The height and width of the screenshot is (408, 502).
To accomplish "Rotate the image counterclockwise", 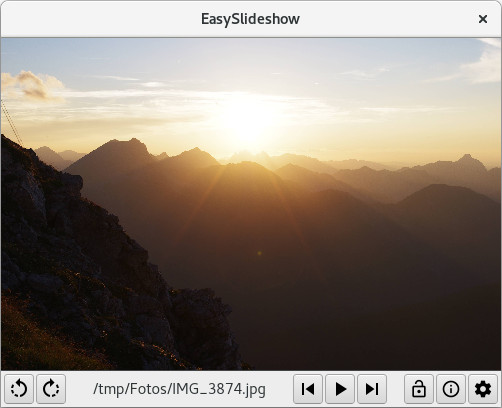I will (x=19, y=389).
